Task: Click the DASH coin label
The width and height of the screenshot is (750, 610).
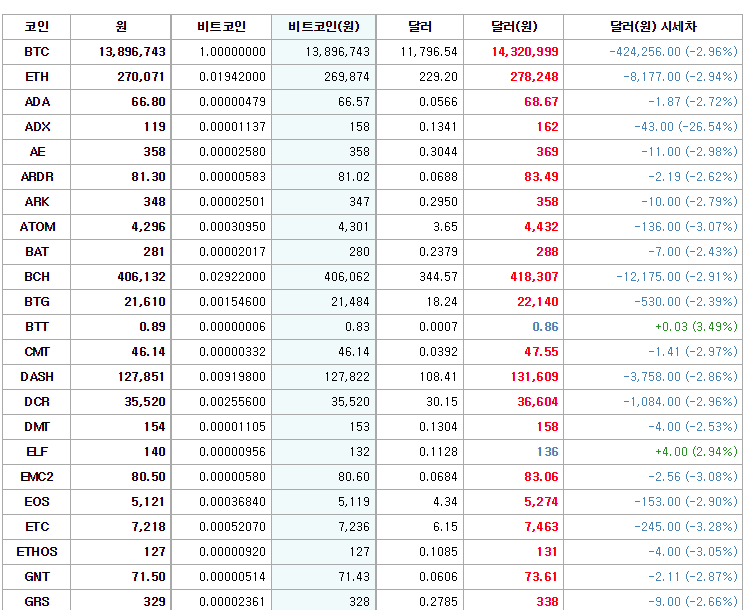Action: [37, 377]
